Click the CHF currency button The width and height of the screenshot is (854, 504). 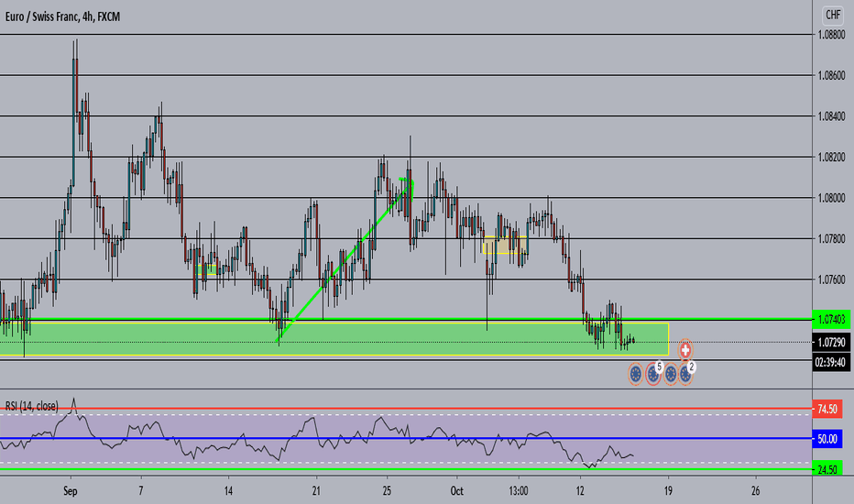(x=833, y=15)
